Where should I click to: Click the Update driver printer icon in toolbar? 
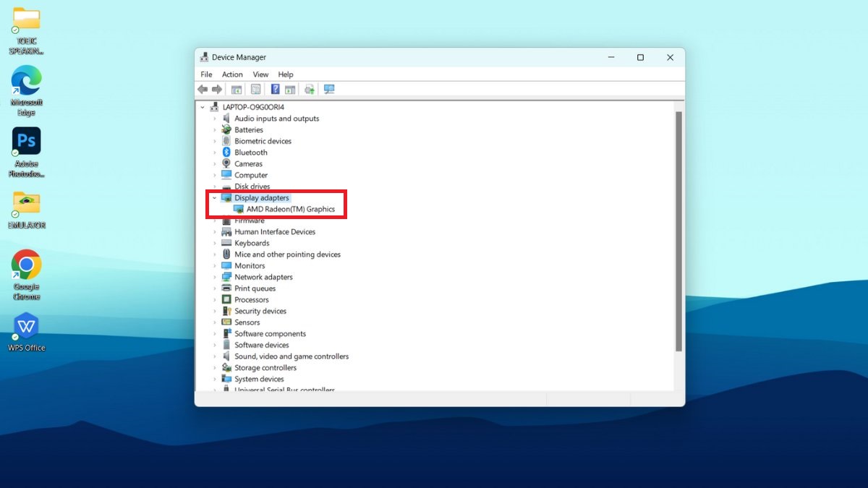coord(310,90)
